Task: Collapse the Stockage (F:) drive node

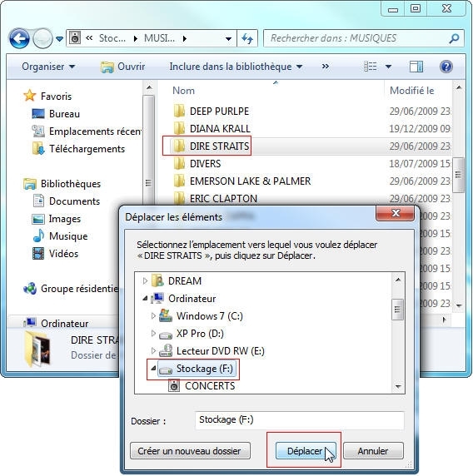Action: pyautogui.click(x=153, y=368)
